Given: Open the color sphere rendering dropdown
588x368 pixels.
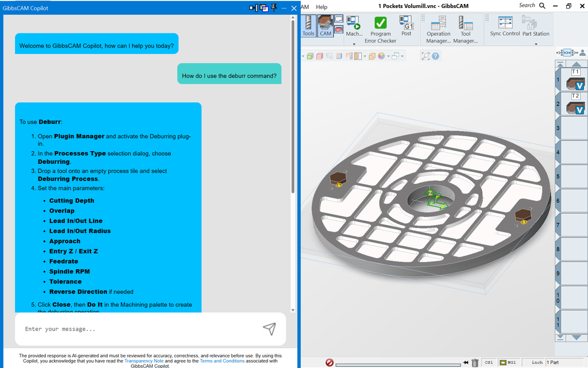Looking at the screenshot, I should pos(388,56).
